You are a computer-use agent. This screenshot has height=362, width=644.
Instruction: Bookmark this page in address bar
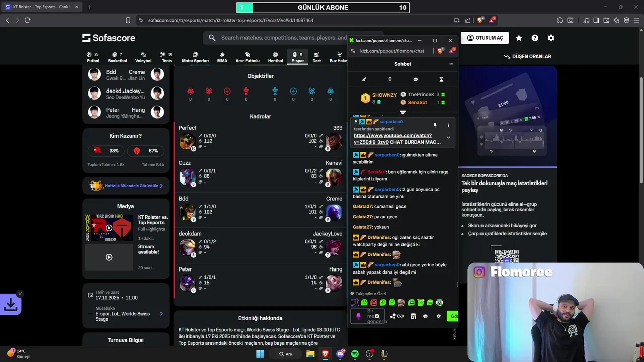click(128, 20)
